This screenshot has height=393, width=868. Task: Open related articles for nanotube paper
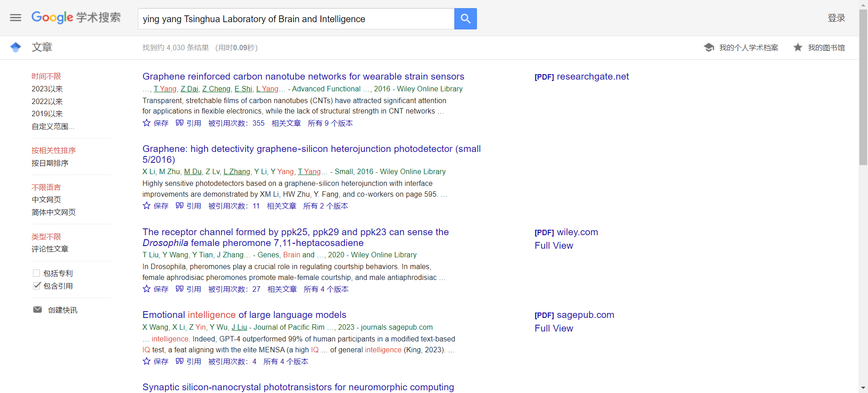coord(286,123)
